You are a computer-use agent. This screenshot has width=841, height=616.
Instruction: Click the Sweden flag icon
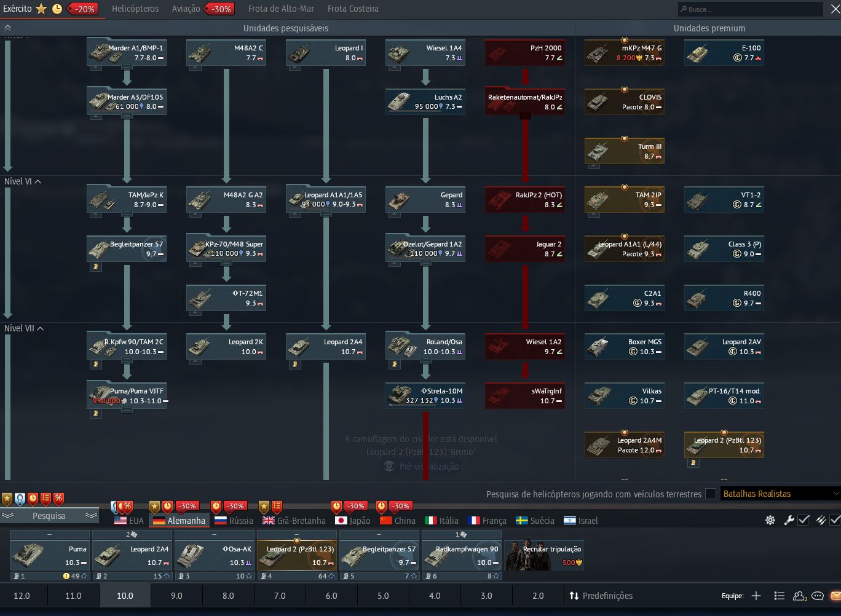[x=522, y=521]
